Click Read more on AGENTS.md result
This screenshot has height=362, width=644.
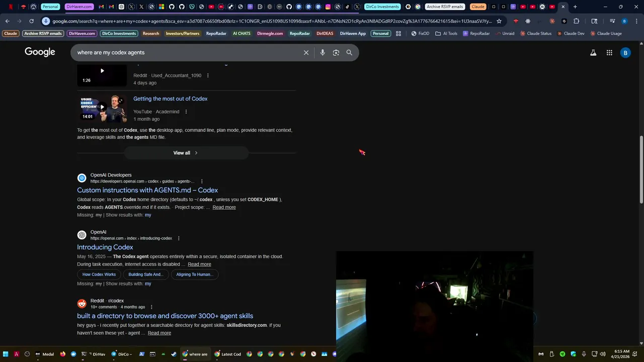224,207
